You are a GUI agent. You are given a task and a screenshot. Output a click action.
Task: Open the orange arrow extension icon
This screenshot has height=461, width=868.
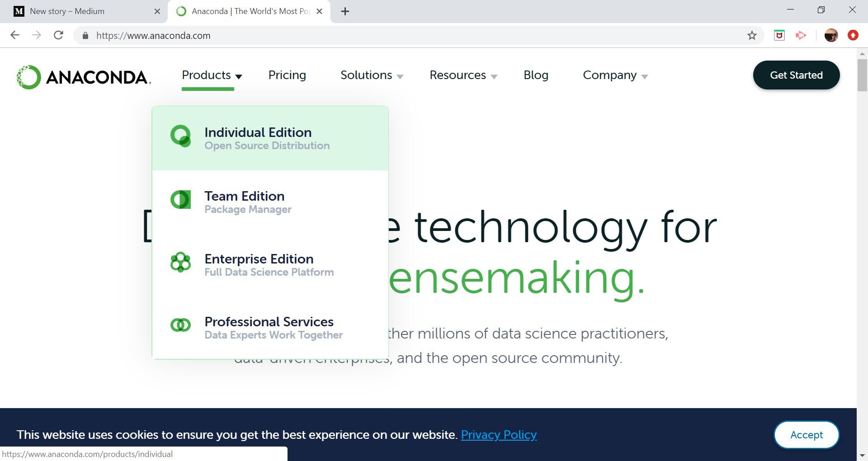coord(801,35)
